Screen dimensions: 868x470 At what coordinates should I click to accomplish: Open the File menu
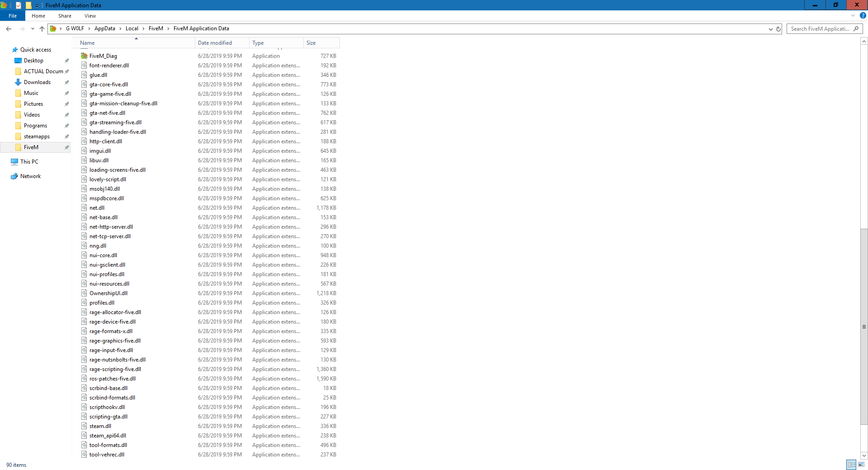13,16
